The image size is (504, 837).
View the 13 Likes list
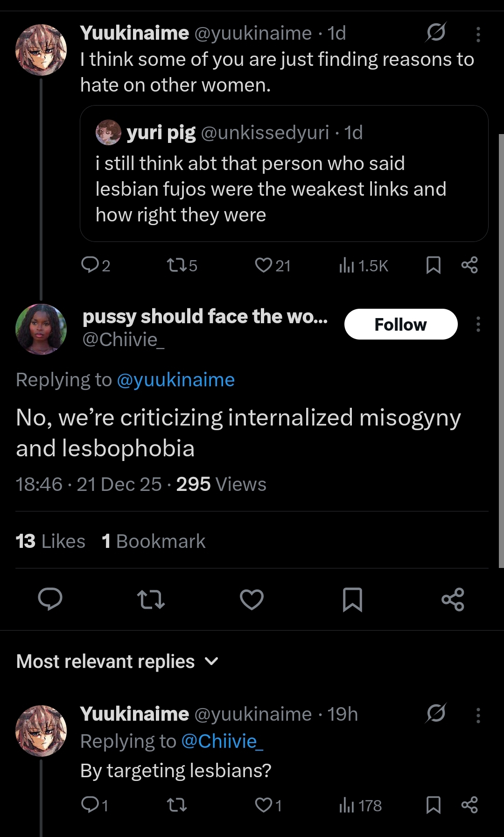coord(50,541)
